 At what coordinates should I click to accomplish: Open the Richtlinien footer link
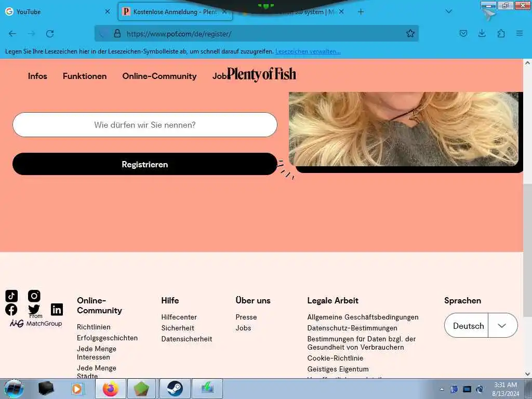pos(94,327)
